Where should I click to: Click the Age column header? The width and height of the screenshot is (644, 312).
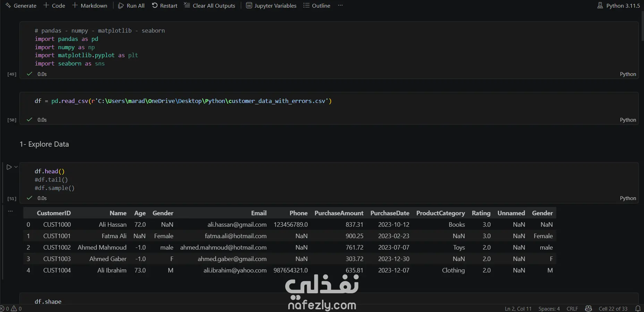click(140, 213)
